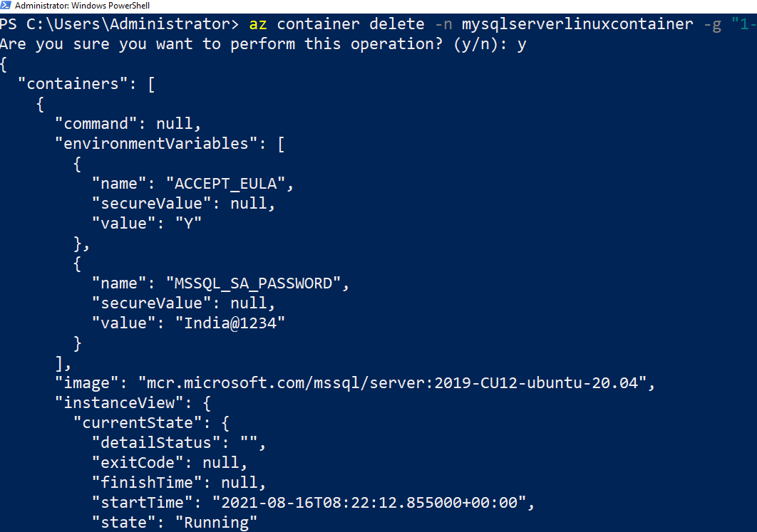Click the "mysqlserverlinuxcontainer" container name text

click(x=577, y=24)
